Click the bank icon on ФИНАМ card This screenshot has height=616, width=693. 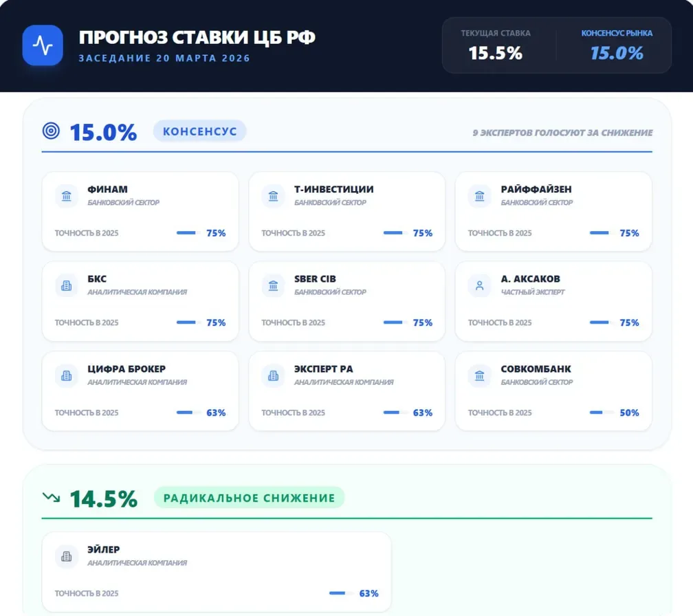(x=66, y=196)
